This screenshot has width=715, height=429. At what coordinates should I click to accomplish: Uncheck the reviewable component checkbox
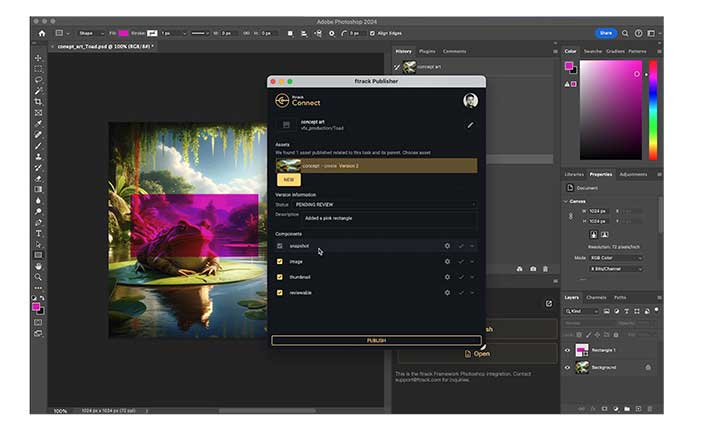280,293
